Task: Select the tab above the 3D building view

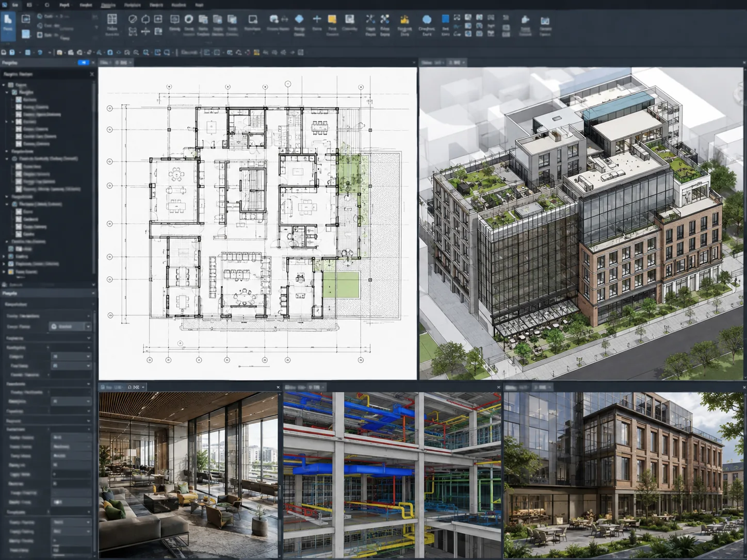Action: coord(443,62)
